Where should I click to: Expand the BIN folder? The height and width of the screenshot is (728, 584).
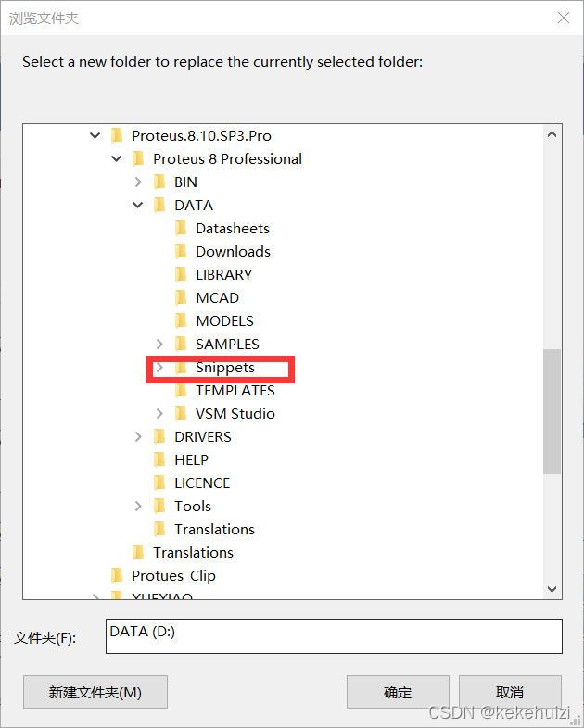tap(138, 182)
